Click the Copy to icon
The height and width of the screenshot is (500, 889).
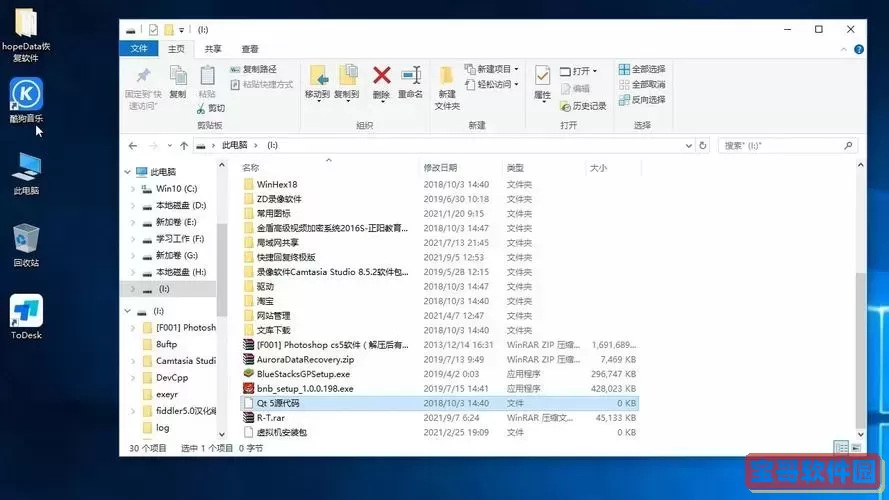click(x=347, y=76)
